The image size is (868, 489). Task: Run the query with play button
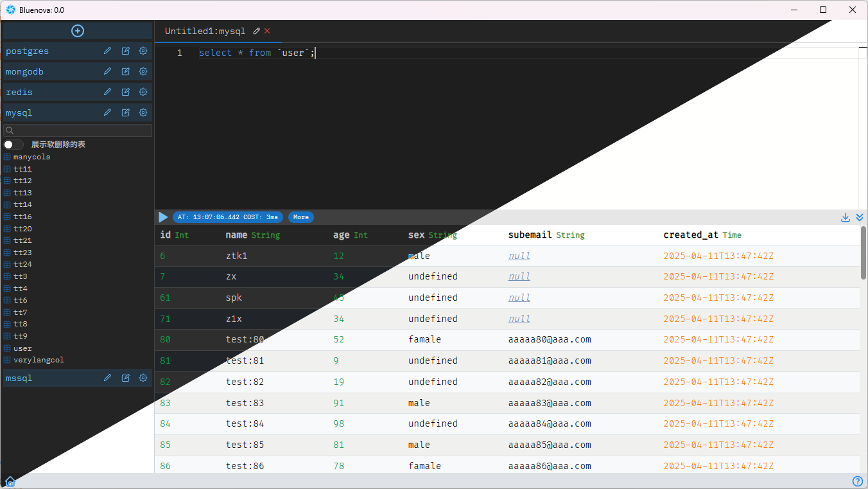click(163, 217)
